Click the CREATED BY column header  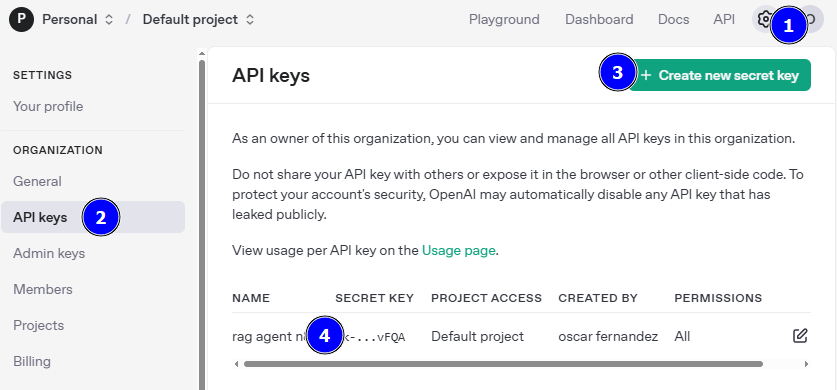click(x=598, y=298)
